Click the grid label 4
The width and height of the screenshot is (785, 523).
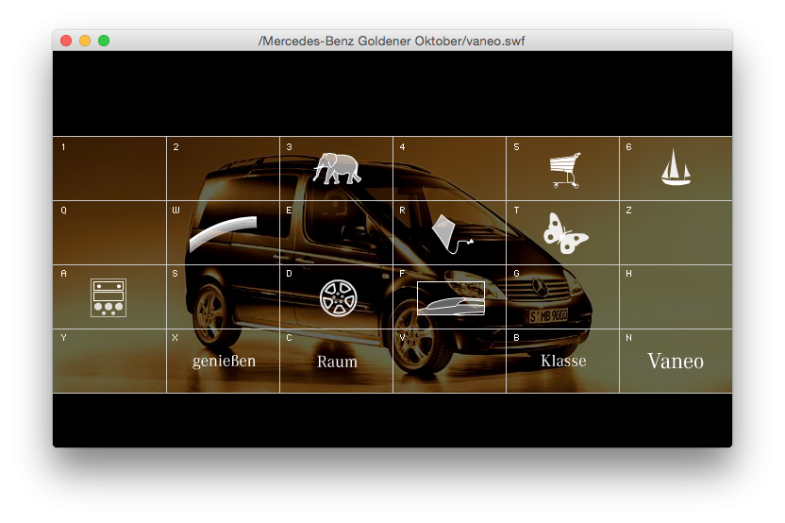tap(402, 147)
